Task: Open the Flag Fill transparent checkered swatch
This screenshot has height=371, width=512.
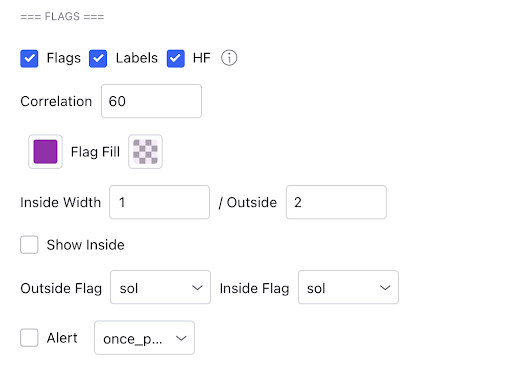Action: [145, 152]
